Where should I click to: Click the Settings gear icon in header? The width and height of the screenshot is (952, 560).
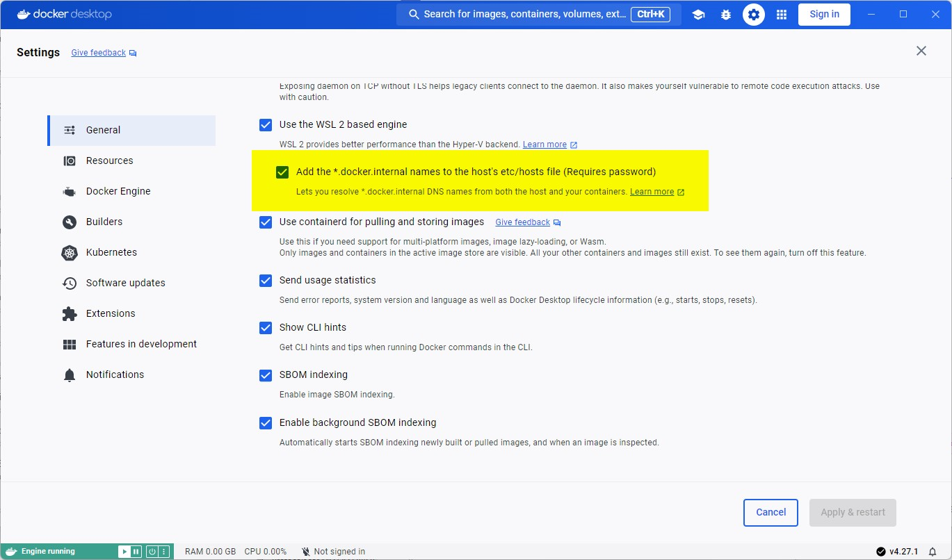pos(754,15)
